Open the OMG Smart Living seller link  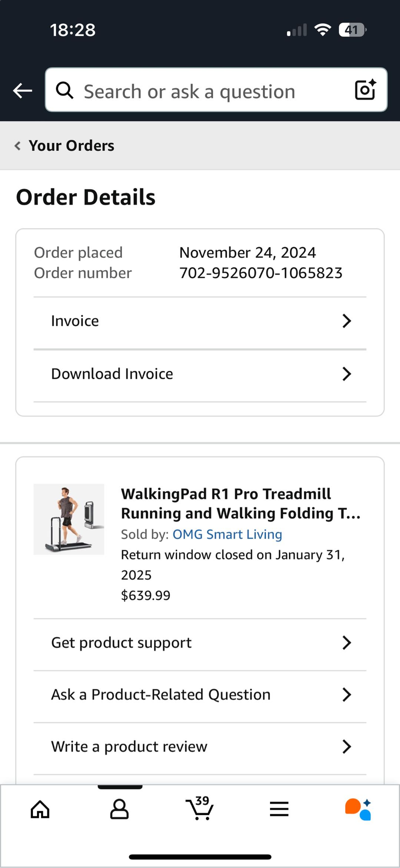tap(227, 534)
